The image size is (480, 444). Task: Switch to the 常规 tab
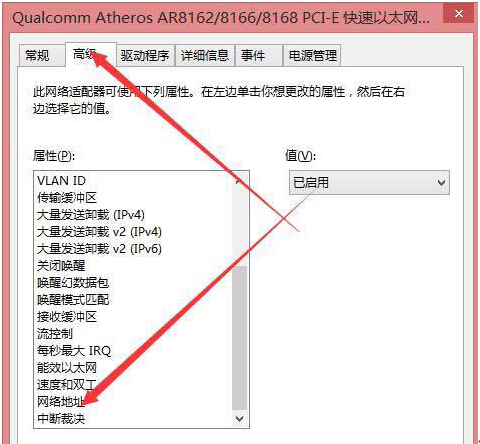pyautogui.click(x=38, y=55)
